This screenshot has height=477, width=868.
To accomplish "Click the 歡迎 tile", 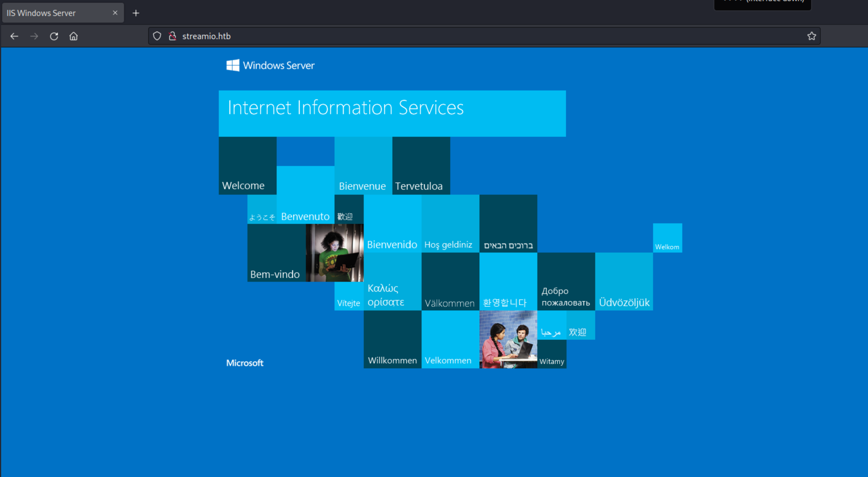I will coord(349,209).
